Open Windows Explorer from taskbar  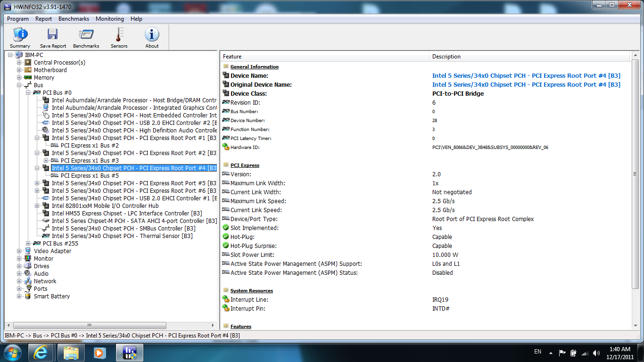(71, 353)
